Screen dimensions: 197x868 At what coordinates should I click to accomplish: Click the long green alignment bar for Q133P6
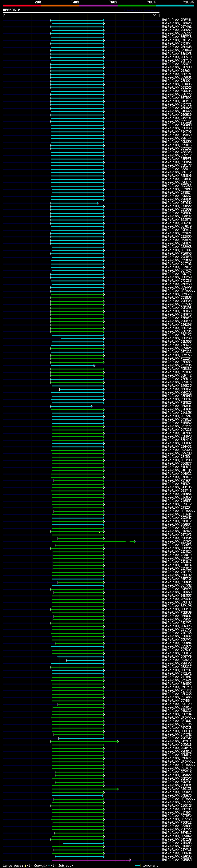pos(94,542)
